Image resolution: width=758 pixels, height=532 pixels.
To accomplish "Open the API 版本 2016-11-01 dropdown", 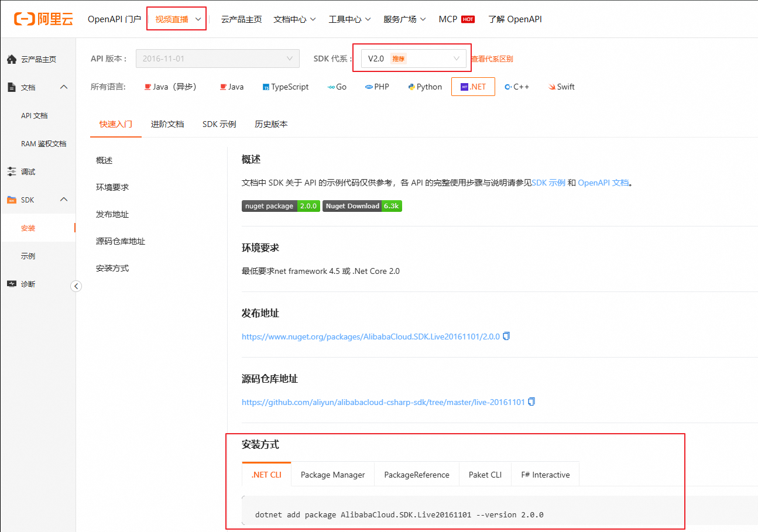I will point(218,59).
